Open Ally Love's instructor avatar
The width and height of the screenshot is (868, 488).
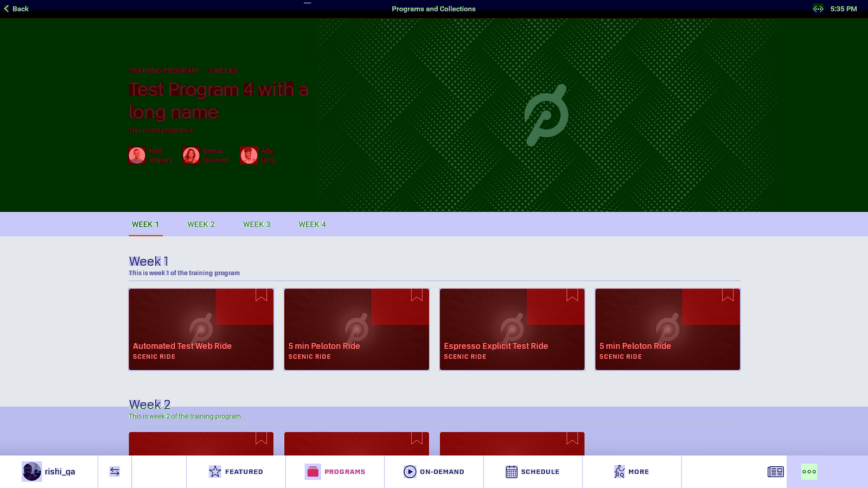tap(249, 156)
